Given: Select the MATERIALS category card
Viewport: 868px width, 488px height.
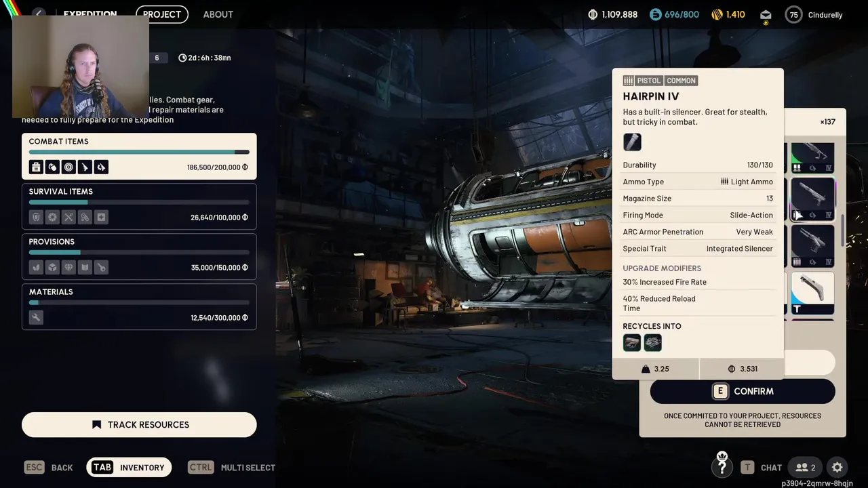Looking at the screenshot, I should 139,307.
